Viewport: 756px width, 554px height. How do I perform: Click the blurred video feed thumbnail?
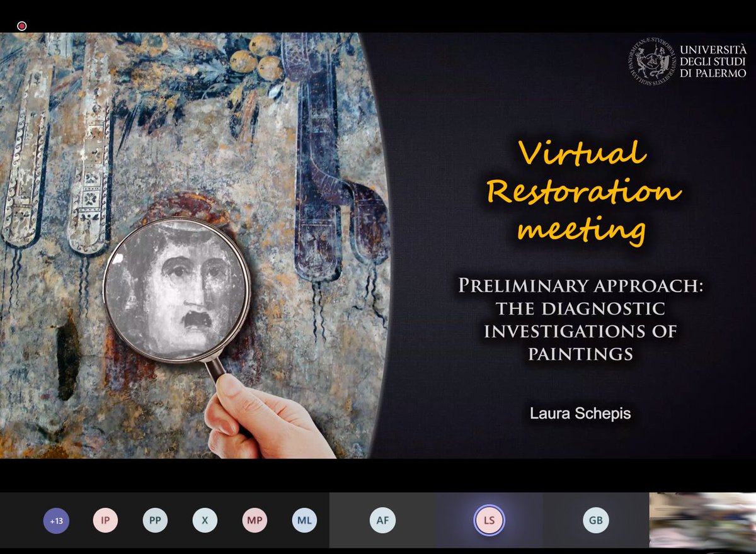702,520
